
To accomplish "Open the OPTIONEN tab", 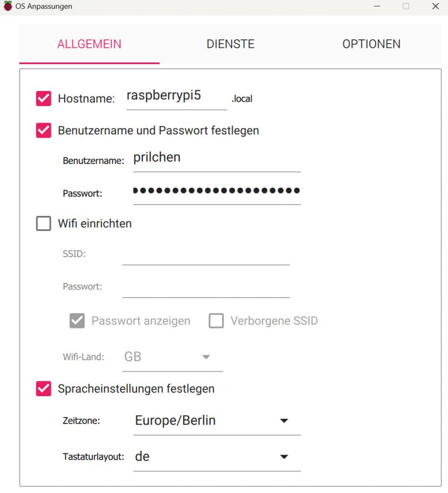I will [x=371, y=44].
